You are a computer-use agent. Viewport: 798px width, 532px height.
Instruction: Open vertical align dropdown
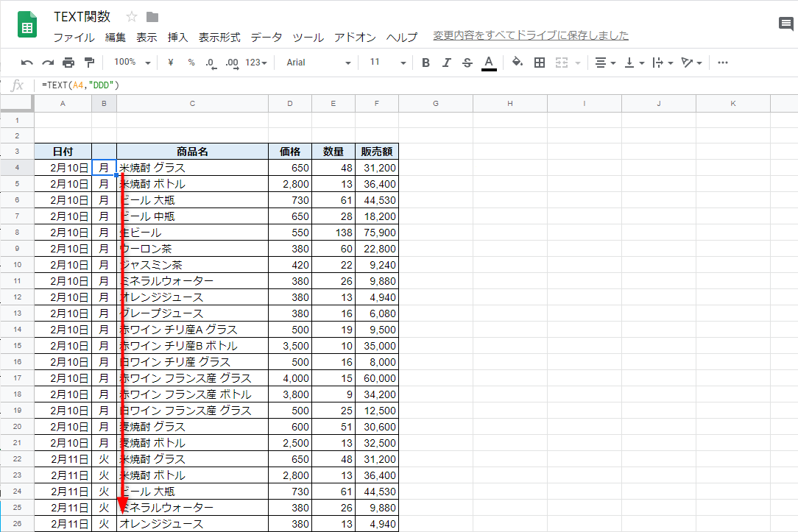pyautogui.click(x=634, y=63)
